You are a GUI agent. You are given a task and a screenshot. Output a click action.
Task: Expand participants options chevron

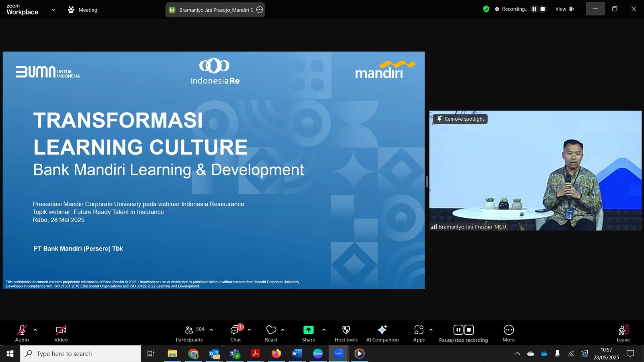pos(211,330)
